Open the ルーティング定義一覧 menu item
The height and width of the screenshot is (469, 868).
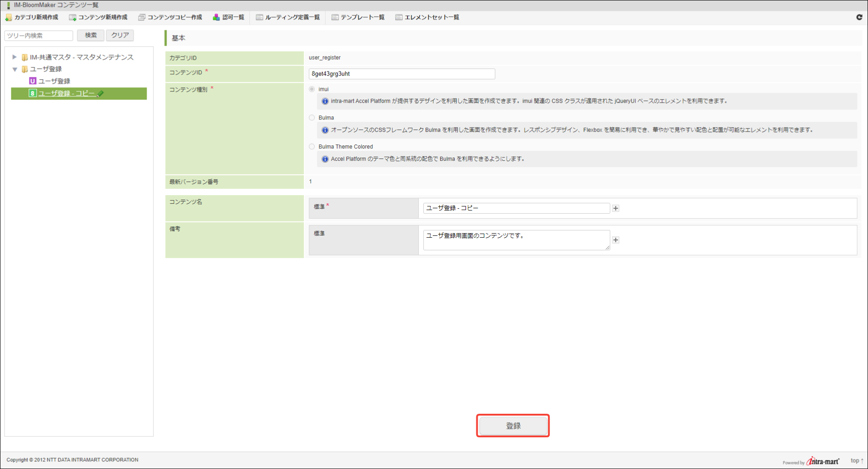tap(292, 17)
